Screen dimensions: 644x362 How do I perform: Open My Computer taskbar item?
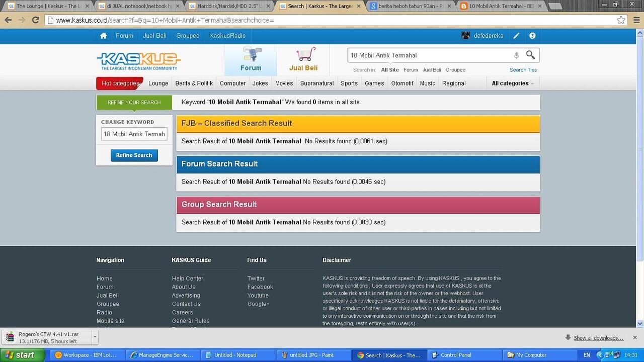(539, 355)
